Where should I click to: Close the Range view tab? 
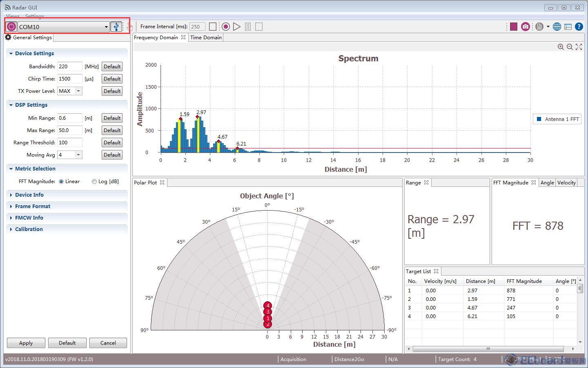pos(426,182)
